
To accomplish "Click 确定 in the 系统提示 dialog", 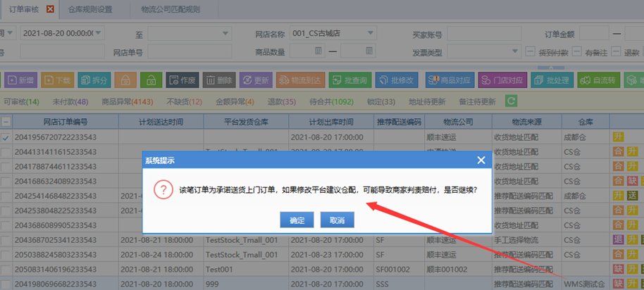I will [297, 220].
